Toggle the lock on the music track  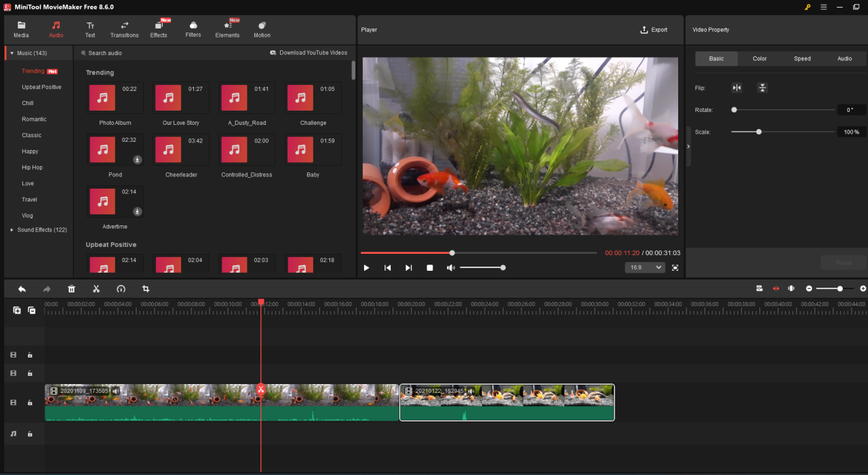click(30, 434)
